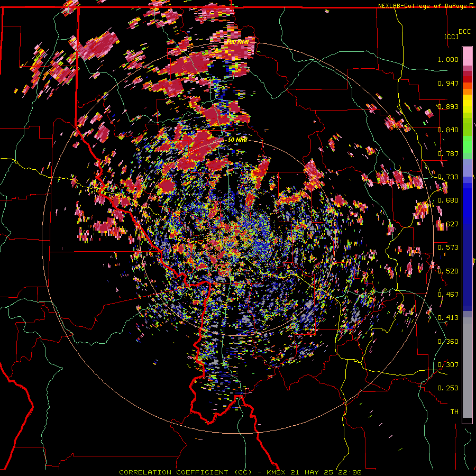This screenshot has width=476, height=476.
Task: Click the 0.787 legend value
Action: coord(448,153)
